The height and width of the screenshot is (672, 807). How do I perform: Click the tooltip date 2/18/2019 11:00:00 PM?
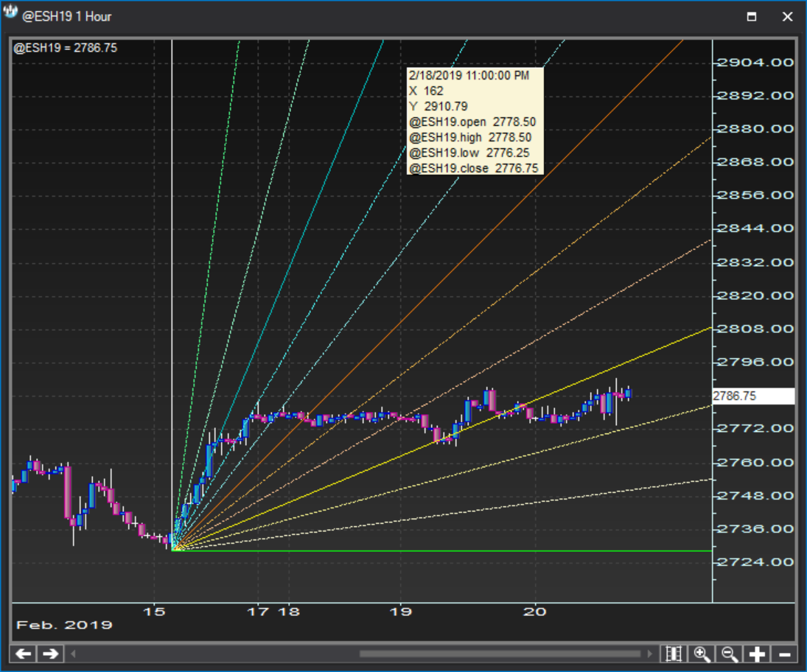469,76
